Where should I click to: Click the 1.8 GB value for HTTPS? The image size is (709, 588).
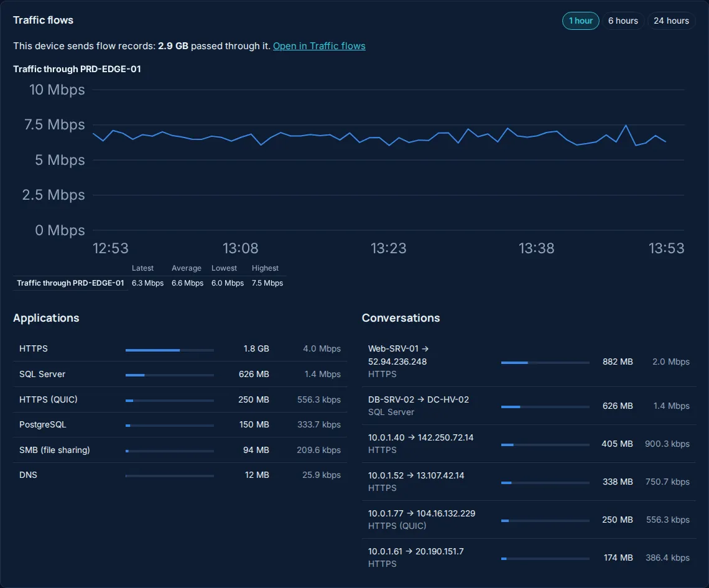256,348
